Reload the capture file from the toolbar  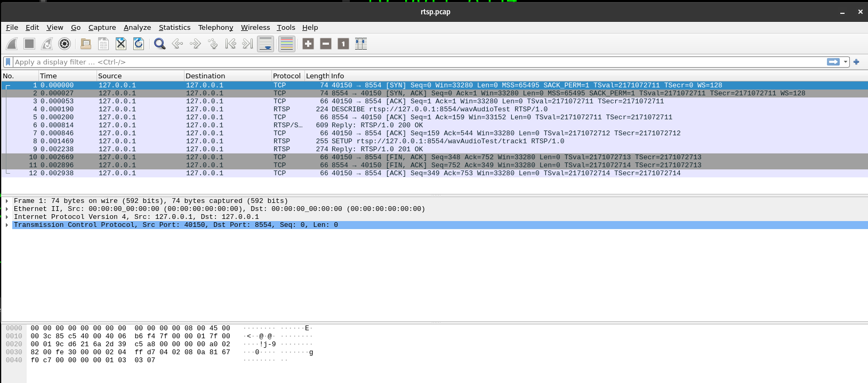tap(139, 44)
